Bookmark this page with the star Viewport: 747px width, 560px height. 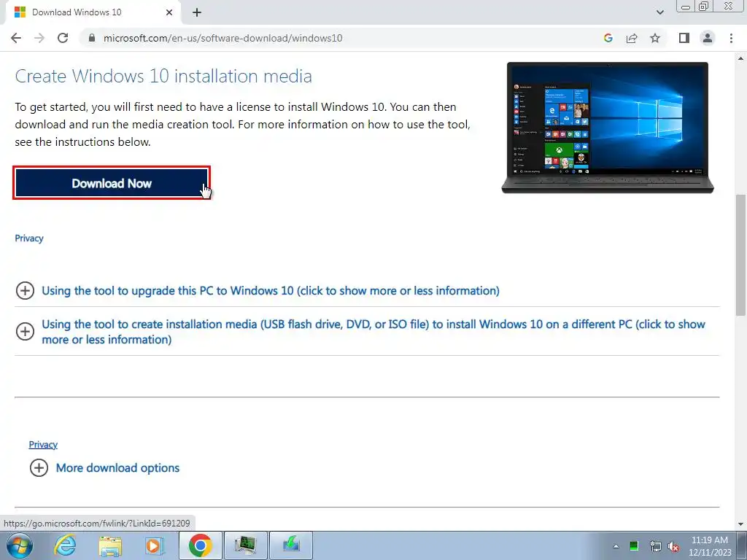[655, 38]
